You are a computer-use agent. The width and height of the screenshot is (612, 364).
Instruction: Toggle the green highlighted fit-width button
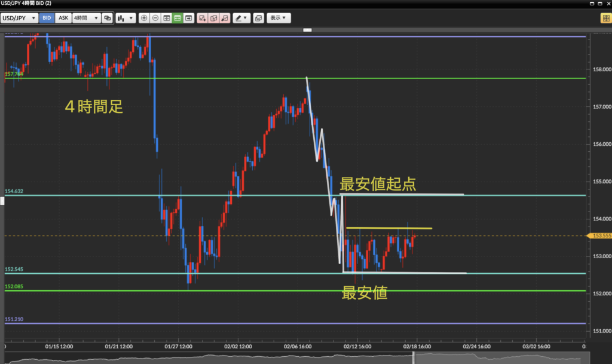[178, 18]
